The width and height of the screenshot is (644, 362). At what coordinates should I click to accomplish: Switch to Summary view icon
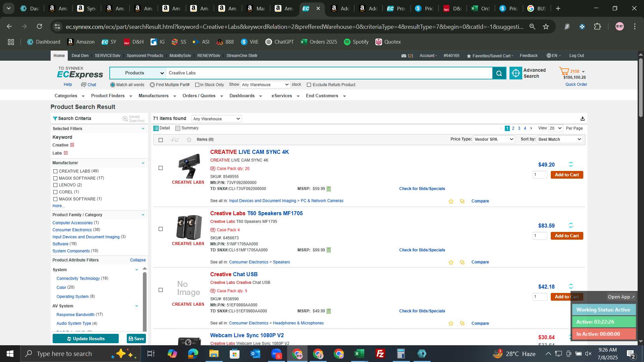coord(178,128)
